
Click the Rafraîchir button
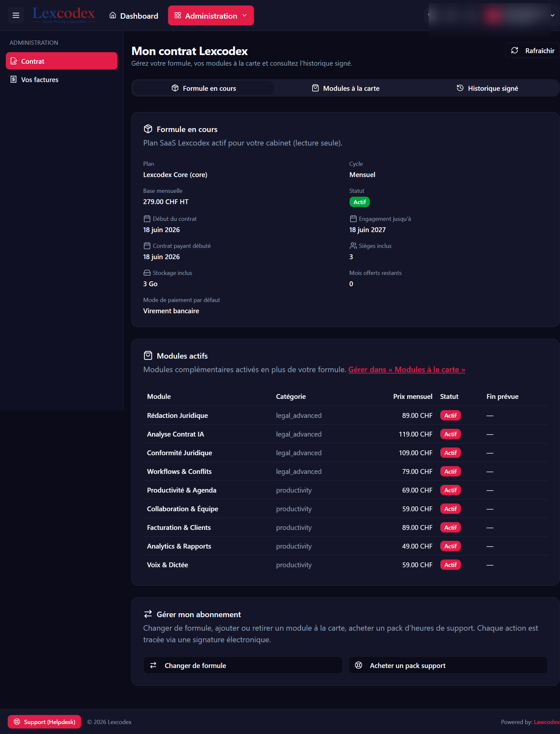[x=532, y=51]
